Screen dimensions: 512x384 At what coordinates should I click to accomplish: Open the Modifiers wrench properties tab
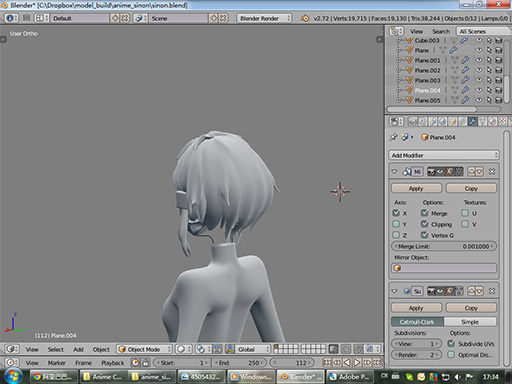473,122
